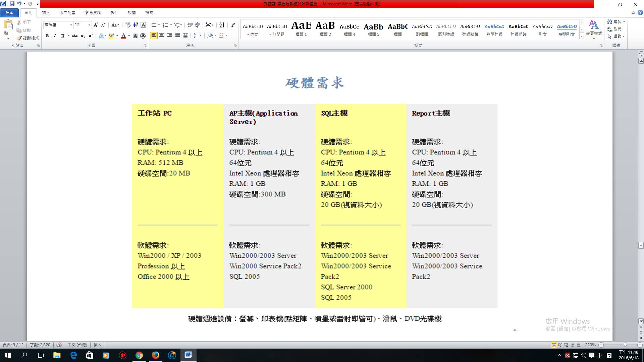Switch to Web Layout view
This screenshot has height=362, width=644.
pos(566,345)
